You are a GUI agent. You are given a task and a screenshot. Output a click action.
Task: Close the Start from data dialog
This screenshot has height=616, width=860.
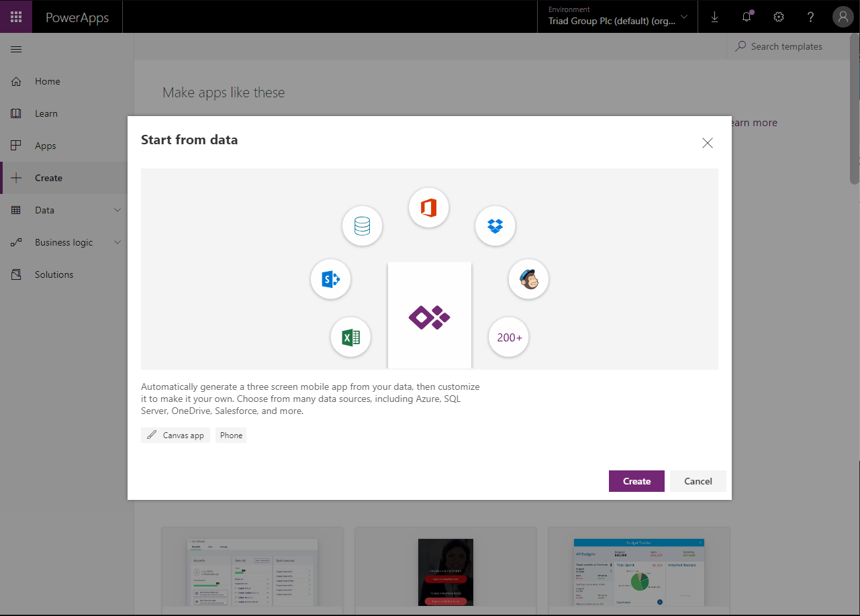pyautogui.click(x=708, y=143)
